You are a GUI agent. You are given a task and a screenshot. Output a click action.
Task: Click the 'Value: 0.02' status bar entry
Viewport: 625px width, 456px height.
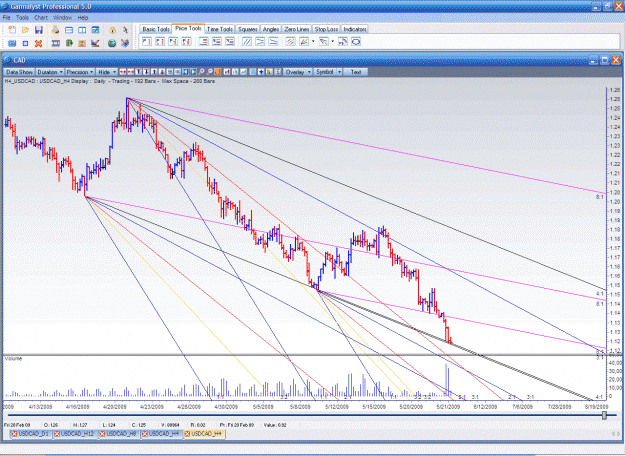(x=275, y=425)
